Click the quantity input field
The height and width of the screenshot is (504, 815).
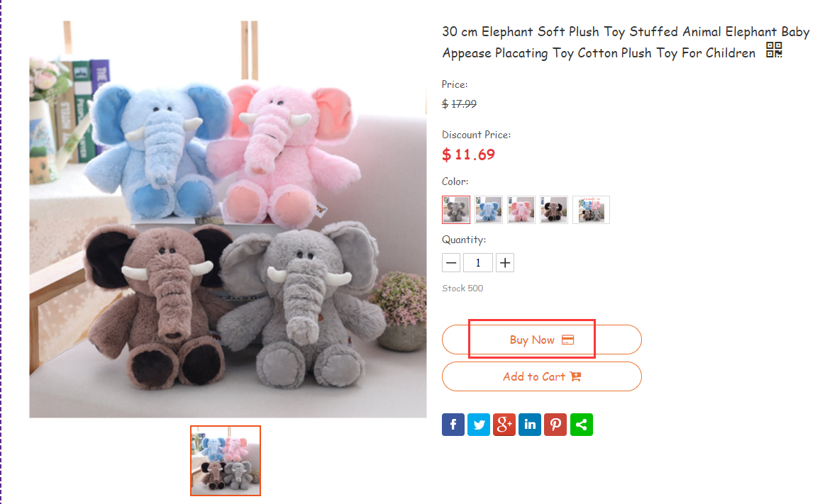[x=478, y=263]
